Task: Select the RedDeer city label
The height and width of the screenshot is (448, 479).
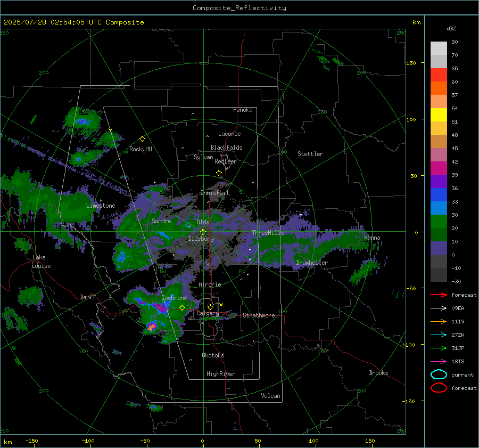Action: 226,161
